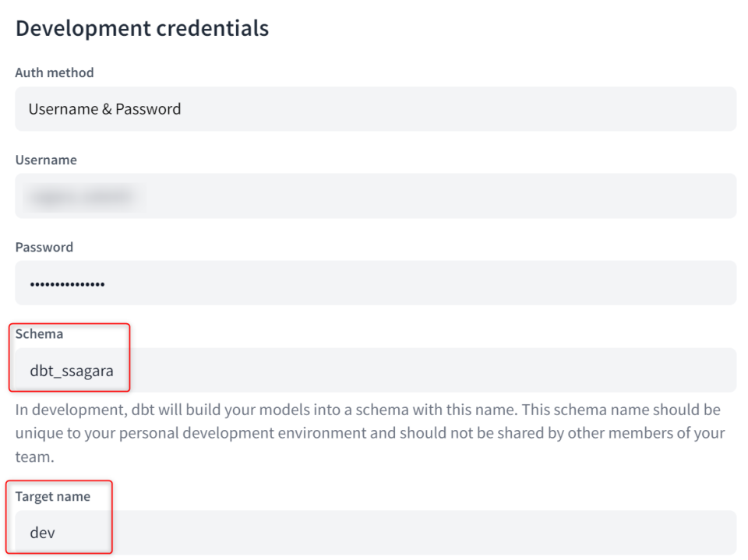Click the Development credentials heading

[x=143, y=28]
